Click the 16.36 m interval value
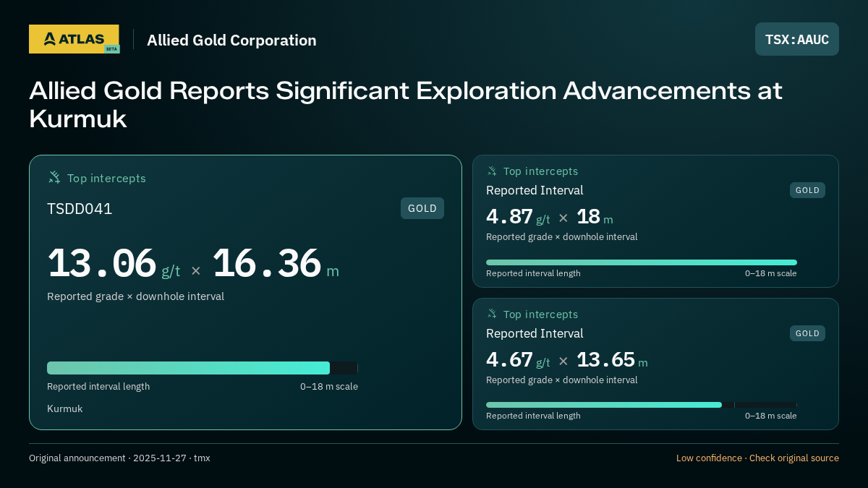The height and width of the screenshot is (488, 868). point(275,264)
